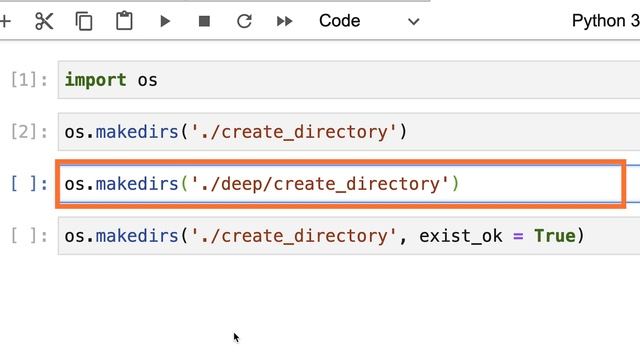The image size is (640, 360).
Task: Insert a new cell with plus icon
Action: point(5,21)
